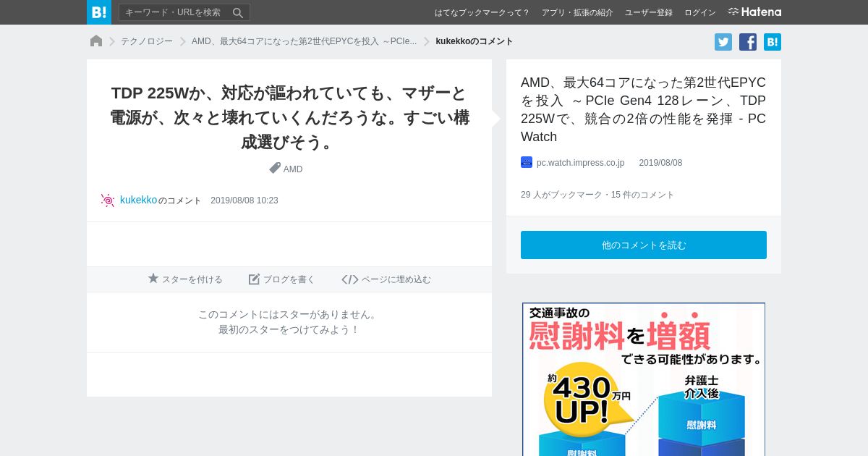Click 最初のスターをつけてみよう！ text
Image resolution: width=868 pixels, height=456 pixels.
coord(289,329)
